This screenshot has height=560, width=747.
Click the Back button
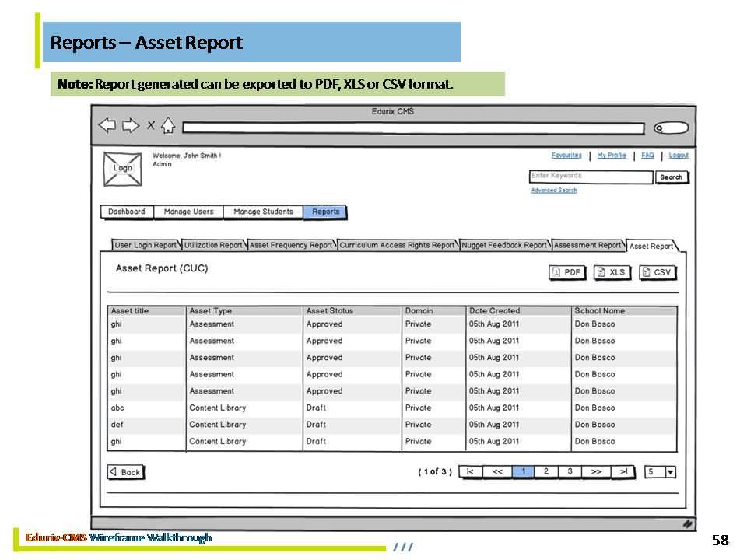[x=126, y=472]
